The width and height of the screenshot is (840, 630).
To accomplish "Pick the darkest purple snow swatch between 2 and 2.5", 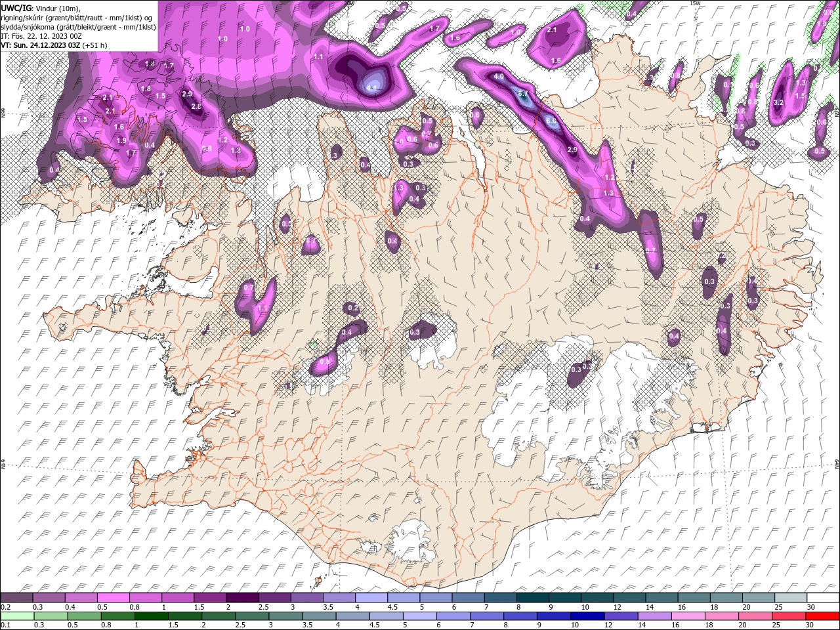I will click(x=242, y=597).
